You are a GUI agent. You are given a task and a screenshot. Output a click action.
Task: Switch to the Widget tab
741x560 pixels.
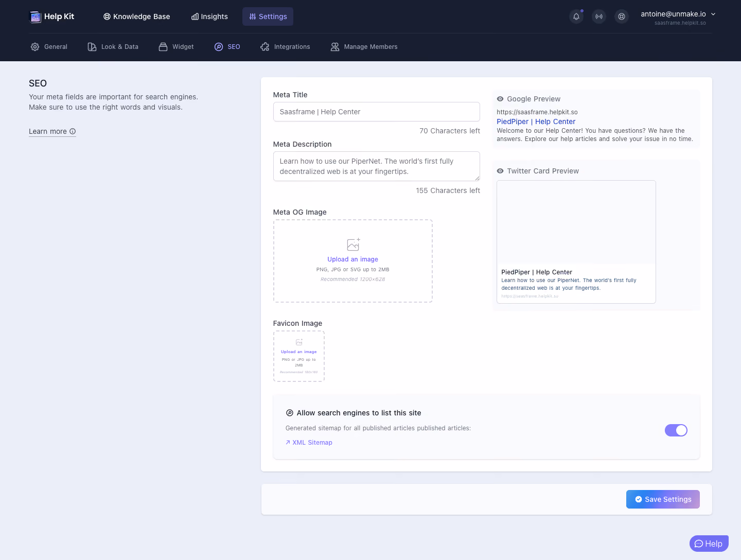pyautogui.click(x=176, y=47)
